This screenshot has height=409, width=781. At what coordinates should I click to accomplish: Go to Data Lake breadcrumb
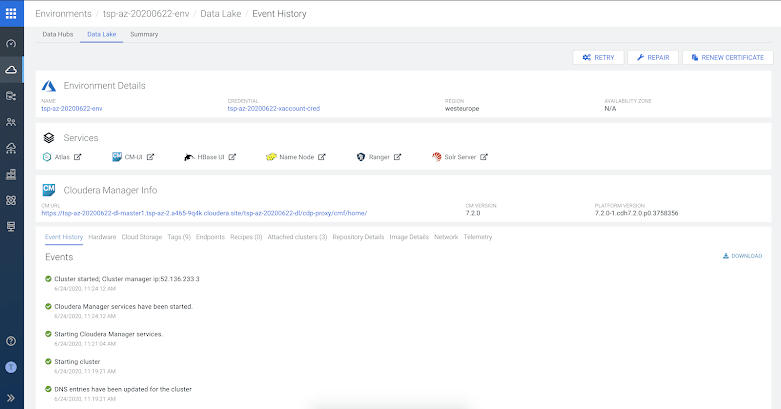221,14
